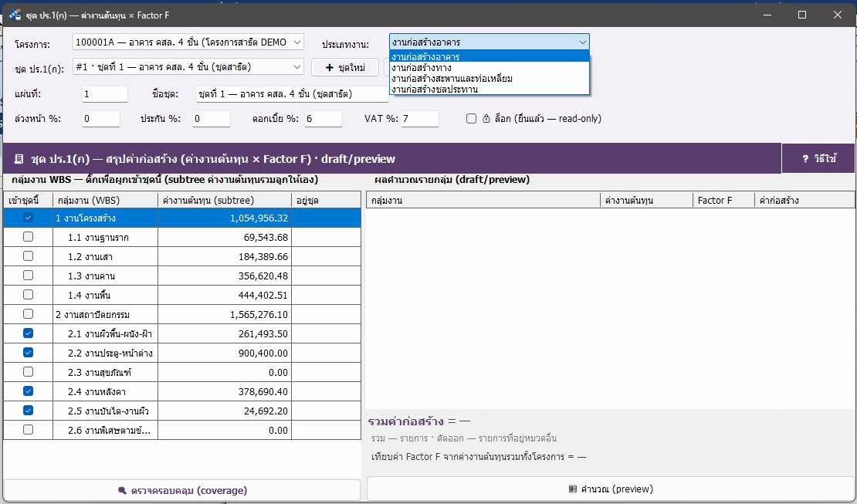Click the คำนวณ (preview) button
Viewport: 857px width, 504px height.
[611, 489]
